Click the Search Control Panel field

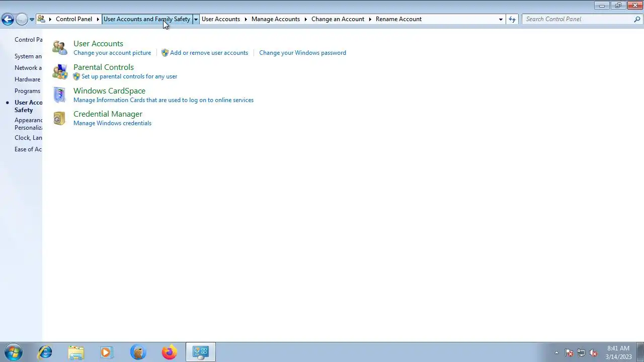point(578,19)
